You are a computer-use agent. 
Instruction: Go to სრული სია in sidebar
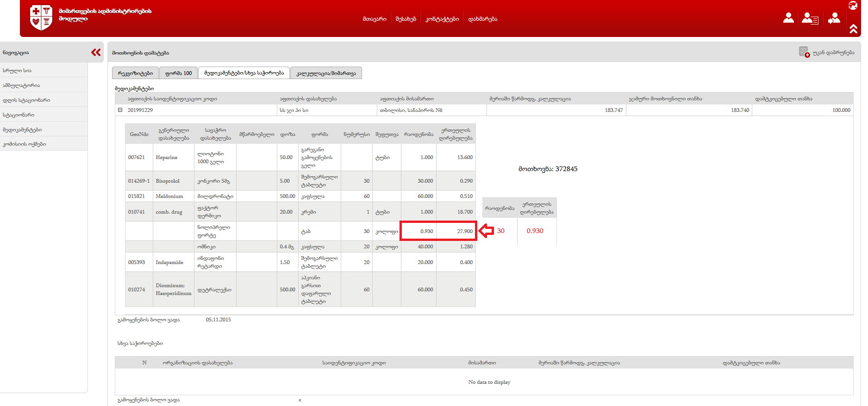coord(17,70)
